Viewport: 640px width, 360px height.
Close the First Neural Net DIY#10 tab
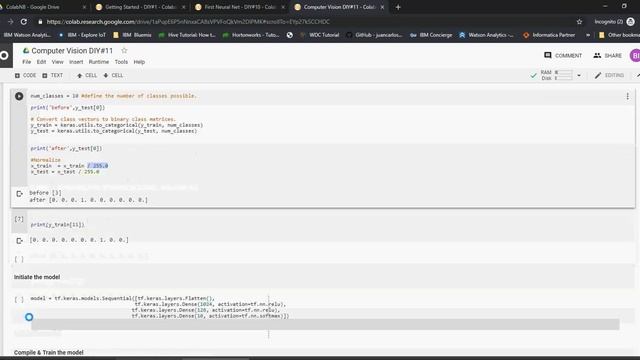[x=283, y=7]
